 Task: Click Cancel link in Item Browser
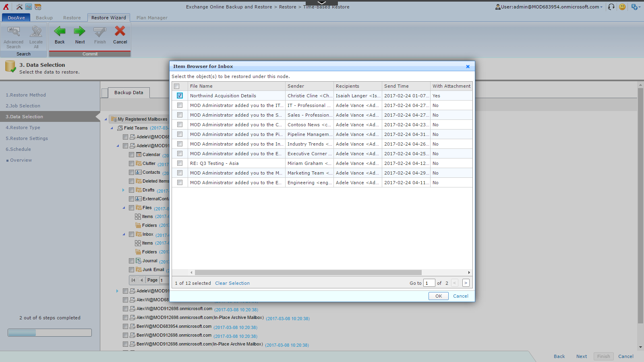[x=460, y=296]
